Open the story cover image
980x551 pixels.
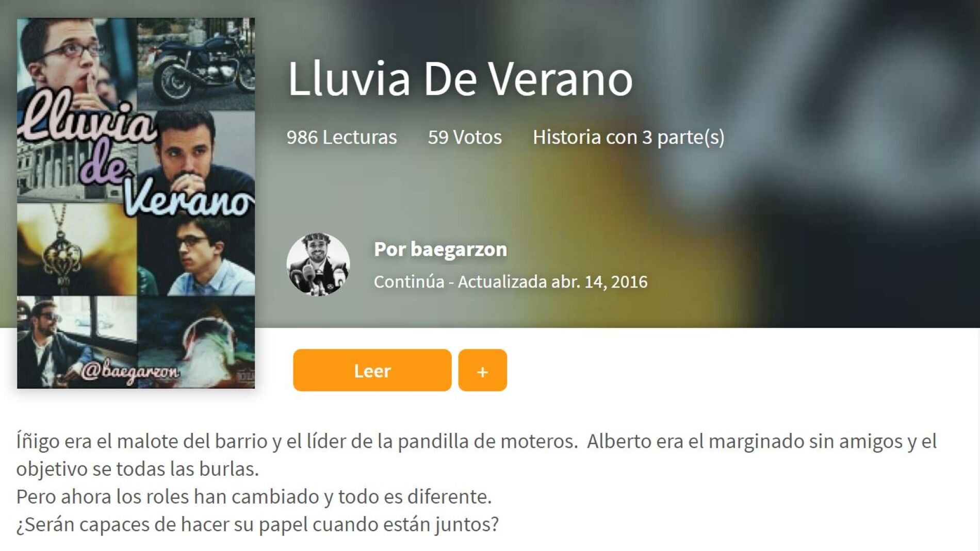pyautogui.click(x=136, y=203)
